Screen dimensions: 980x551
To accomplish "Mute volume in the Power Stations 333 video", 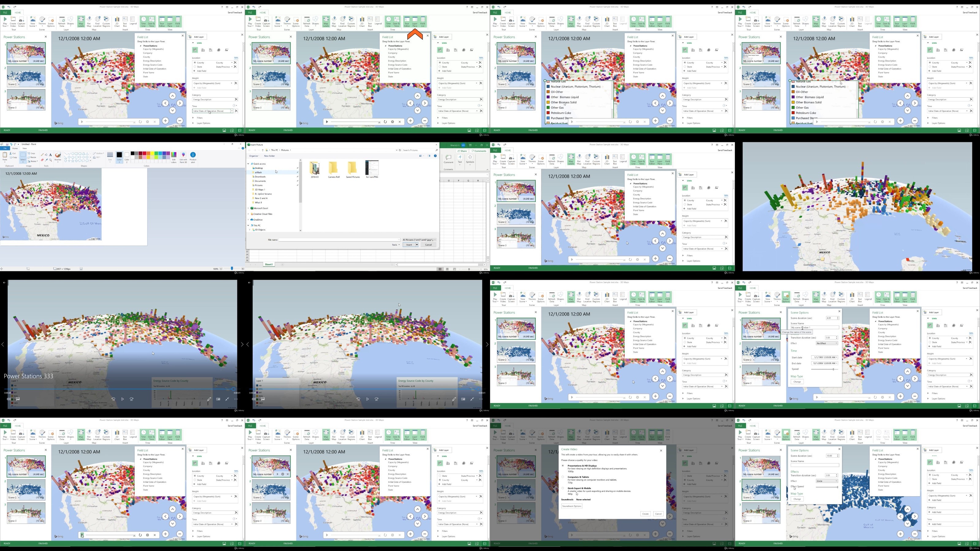I will (8, 399).
